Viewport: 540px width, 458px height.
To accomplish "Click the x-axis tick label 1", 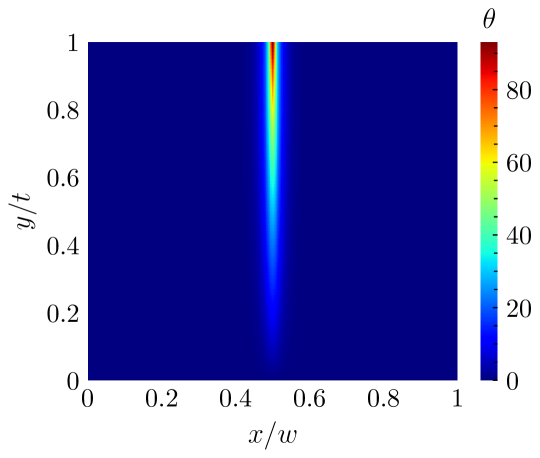I will point(457,399).
